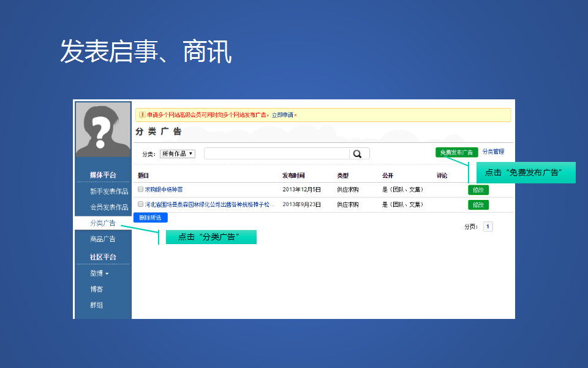Viewport: 588px width, 368px height.
Task: Open 商品广告 in the sidebar
Action: [103, 239]
